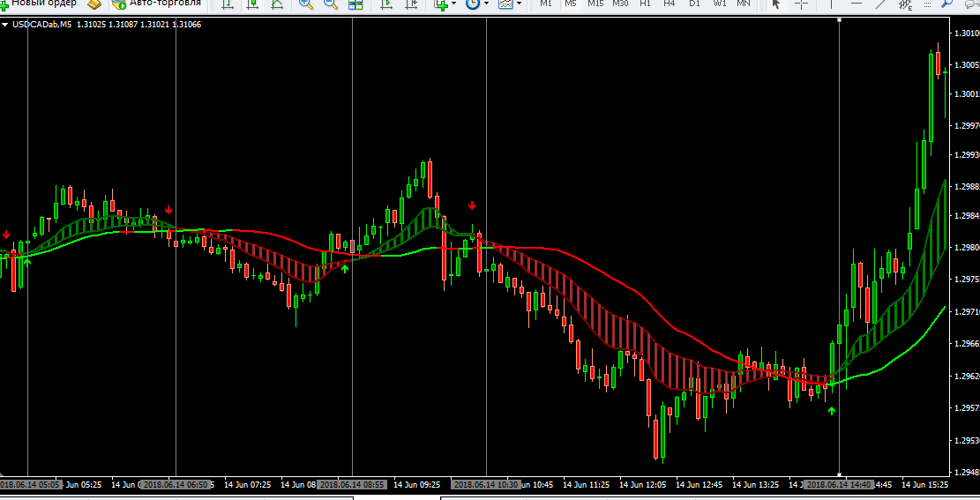Click the 2018.06.14 10:30 vertical line label
The image size is (980, 500).
click(486, 484)
